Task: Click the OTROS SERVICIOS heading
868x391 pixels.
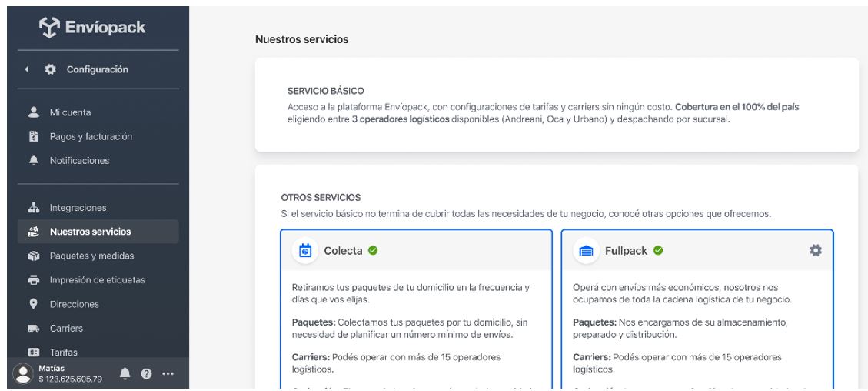Action: (321, 197)
